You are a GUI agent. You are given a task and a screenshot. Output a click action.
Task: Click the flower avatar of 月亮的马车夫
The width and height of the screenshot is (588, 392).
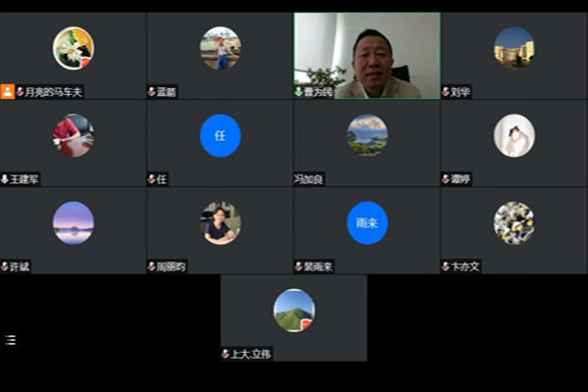73,47
